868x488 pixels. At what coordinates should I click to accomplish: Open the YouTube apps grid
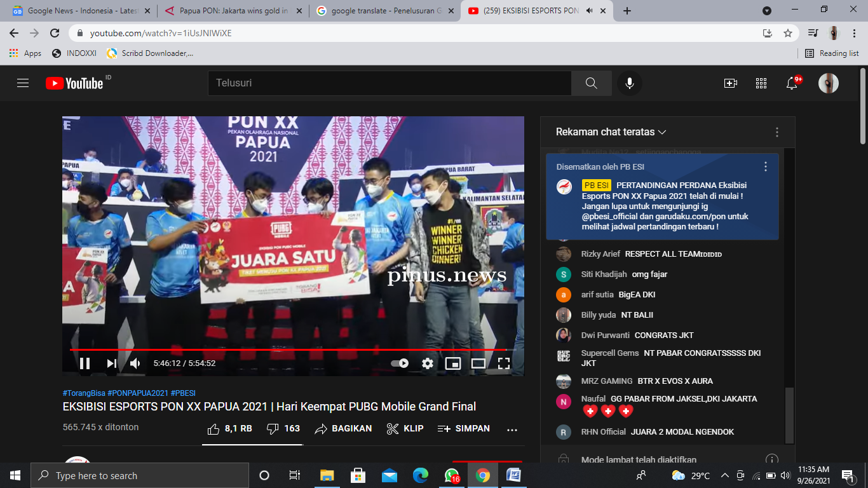(761, 83)
